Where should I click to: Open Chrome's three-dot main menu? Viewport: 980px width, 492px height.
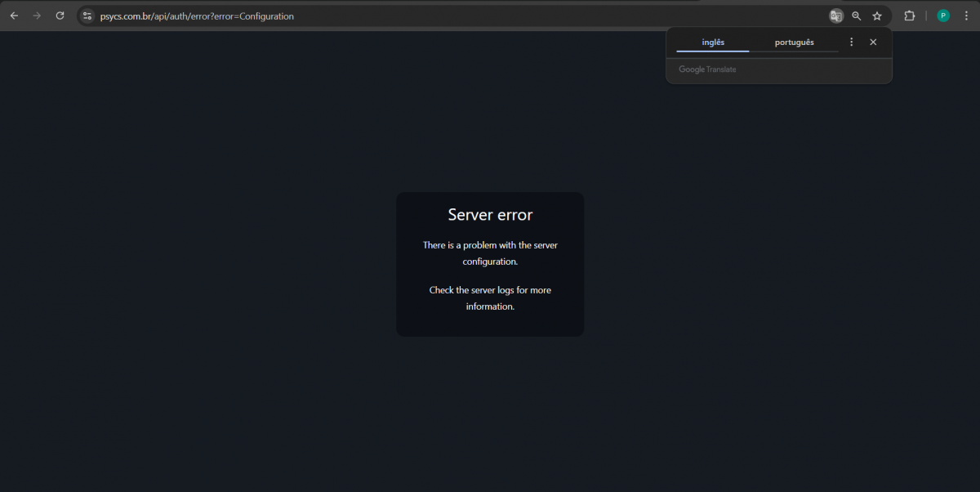[x=966, y=16]
